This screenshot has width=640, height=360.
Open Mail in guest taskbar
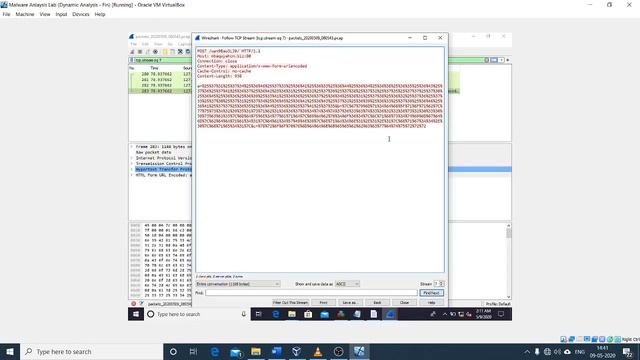[324, 314]
